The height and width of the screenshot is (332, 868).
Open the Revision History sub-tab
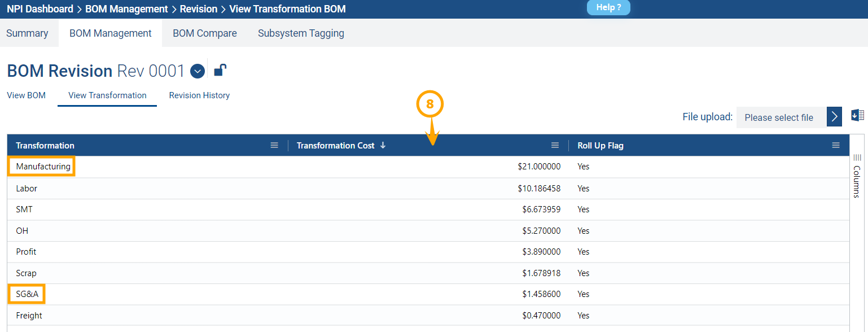click(x=199, y=95)
